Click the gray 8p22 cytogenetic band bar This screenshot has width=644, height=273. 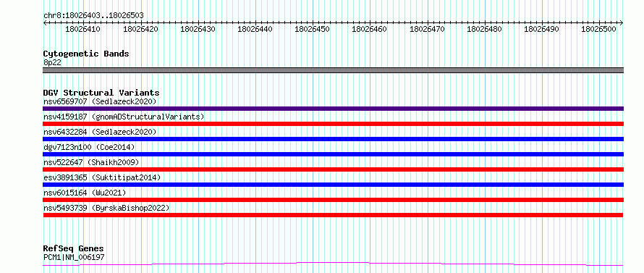point(333,70)
